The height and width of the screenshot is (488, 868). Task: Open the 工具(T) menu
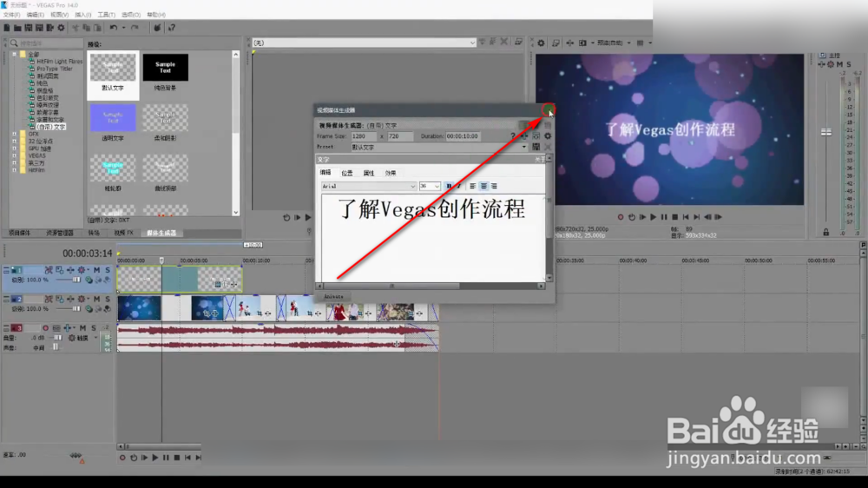point(106,15)
